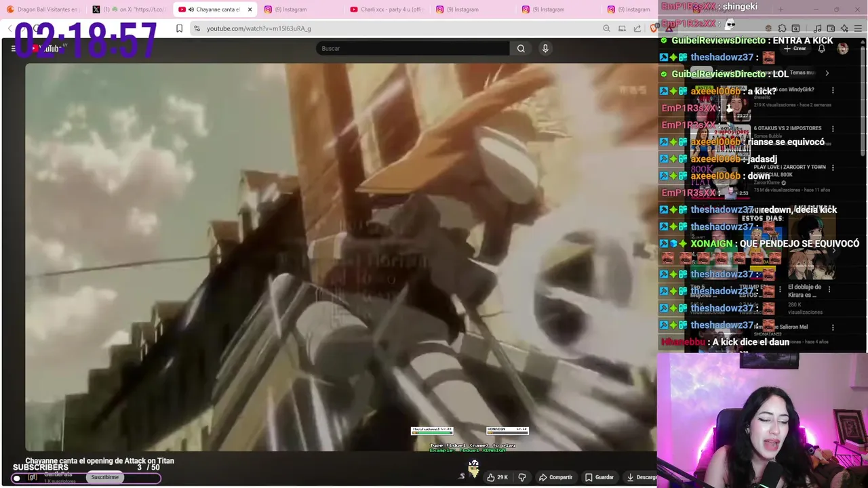This screenshot has width=868, height=488.
Task: Close the Chayanne canta el tab
Action: coord(250,9)
